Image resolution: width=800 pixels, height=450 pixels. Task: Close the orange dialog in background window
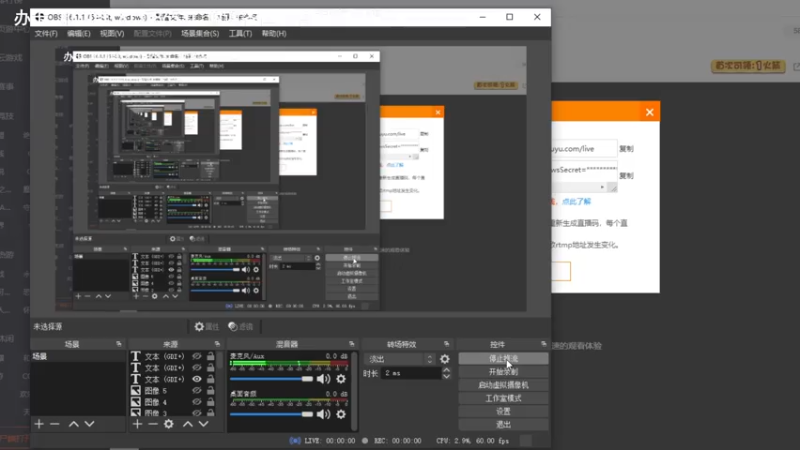coord(649,112)
